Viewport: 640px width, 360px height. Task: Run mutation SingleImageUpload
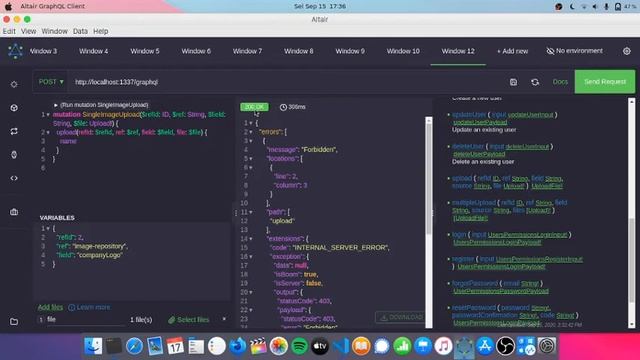coord(101,105)
